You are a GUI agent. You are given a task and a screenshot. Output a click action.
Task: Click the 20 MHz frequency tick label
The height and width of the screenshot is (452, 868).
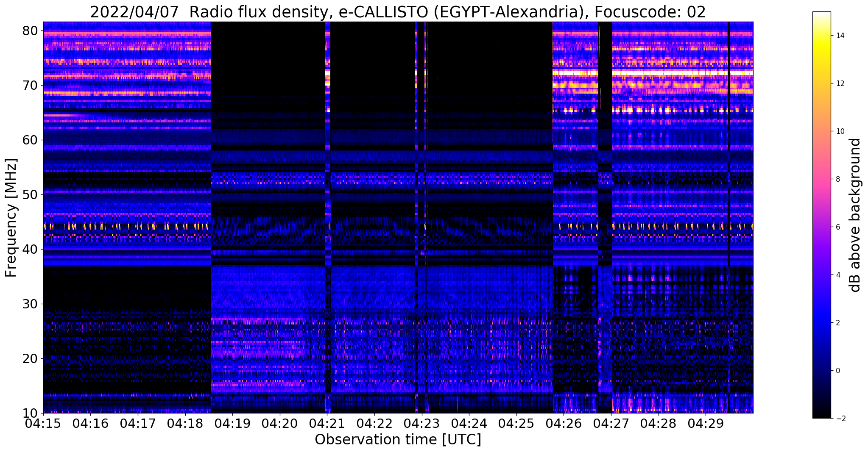[31, 358]
